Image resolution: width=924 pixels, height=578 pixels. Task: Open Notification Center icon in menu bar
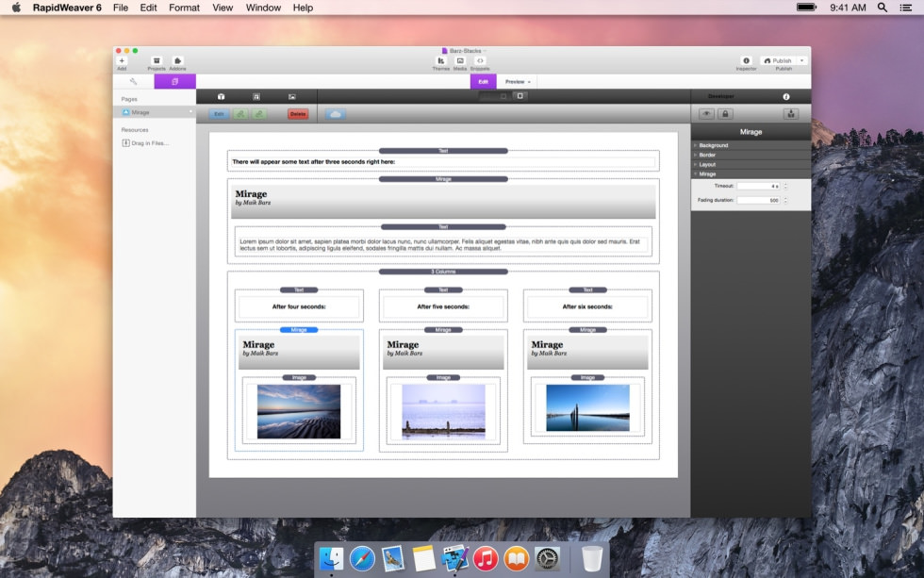[x=906, y=8]
